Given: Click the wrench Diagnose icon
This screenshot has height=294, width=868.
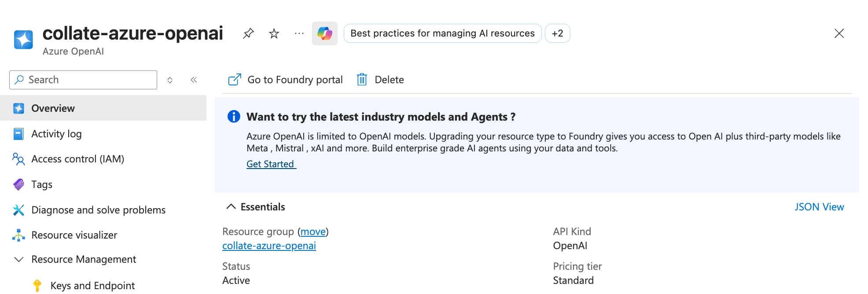Looking at the screenshot, I should pos(18,210).
